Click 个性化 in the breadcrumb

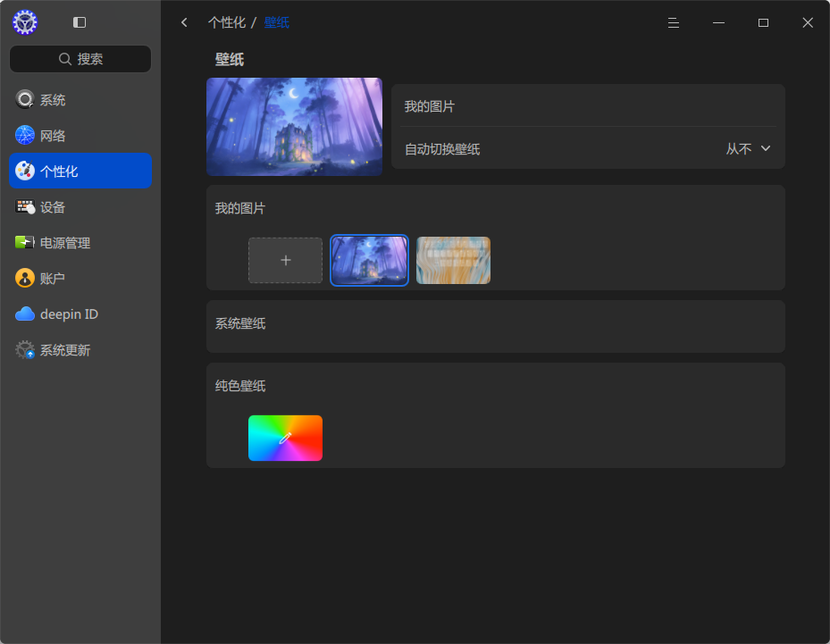click(227, 22)
